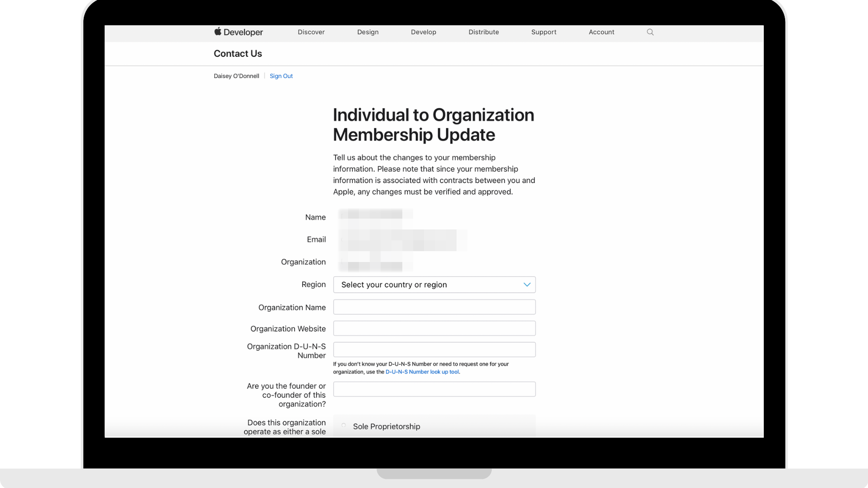
Task: Click into the Organization Website field
Action: [434, 328]
